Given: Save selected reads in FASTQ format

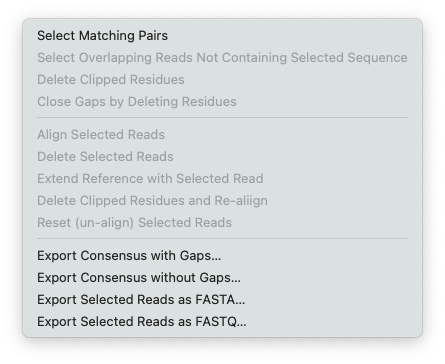Looking at the screenshot, I should (x=222, y=322).
